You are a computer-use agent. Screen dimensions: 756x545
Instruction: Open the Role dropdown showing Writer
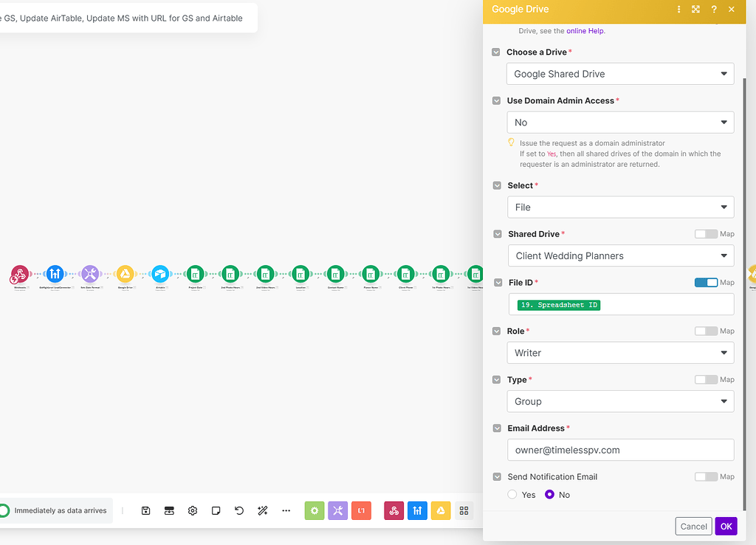pyautogui.click(x=620, y=353)
